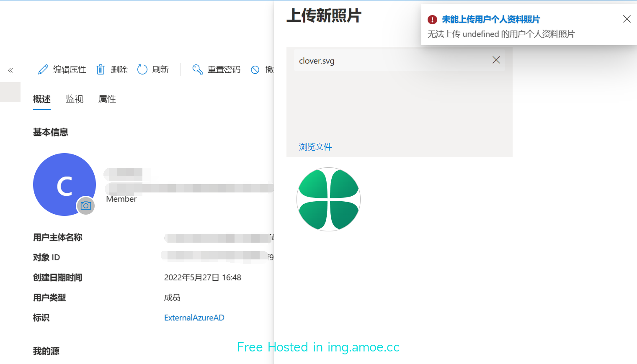Open the ExternalAzureAD identity link
This screenshot has width=637, height=364.
click(x=194, y=318)
